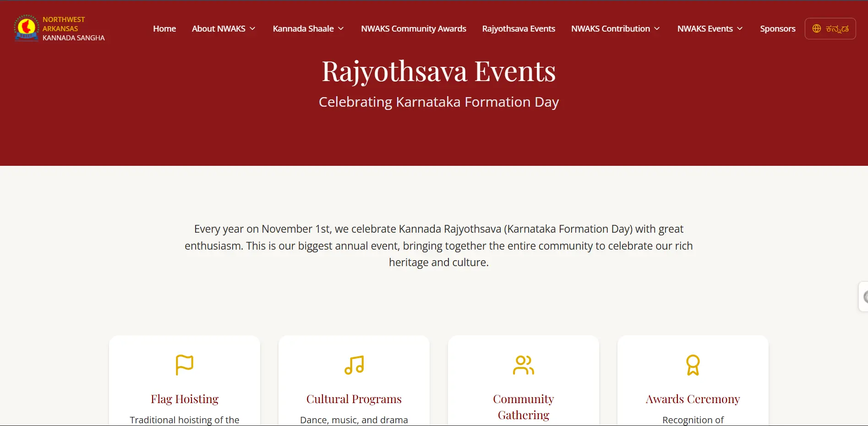Expand the NWAKS Contribution dropdown

tap(615, 28)
